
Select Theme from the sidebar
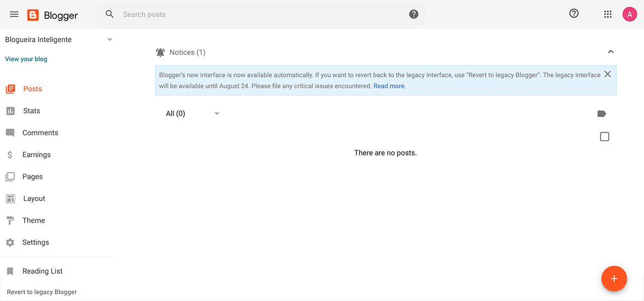(34, 220)
